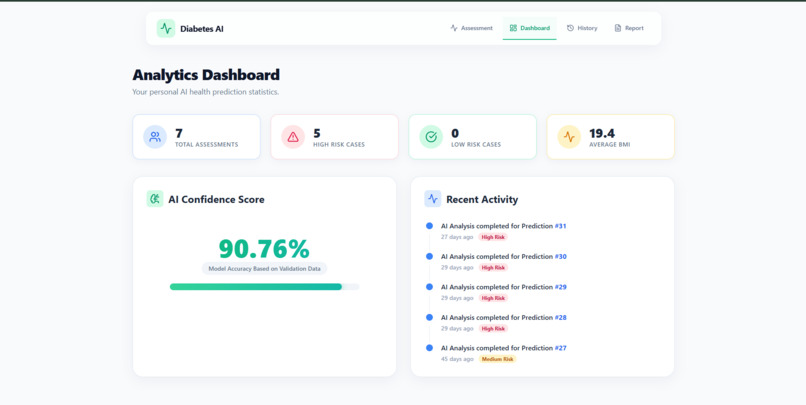Click the model accuracy progress bar
The image size is (806, 405).
coord(264,287)
